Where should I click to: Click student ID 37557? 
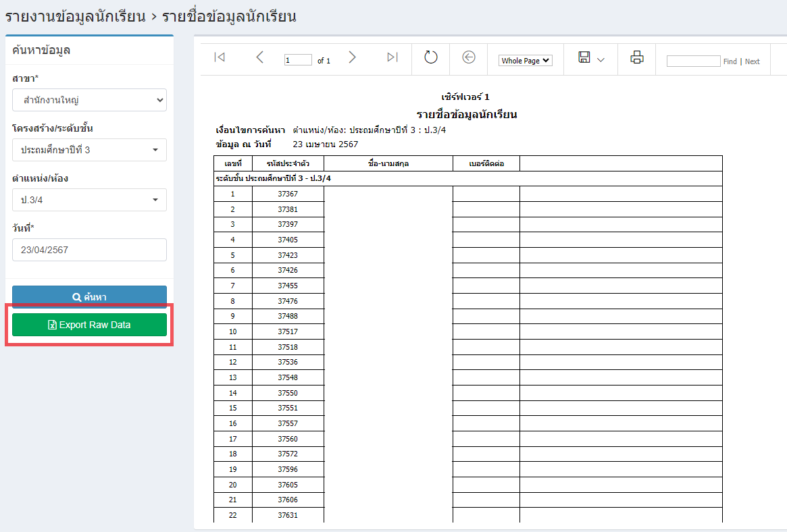(x=288, y=424)
